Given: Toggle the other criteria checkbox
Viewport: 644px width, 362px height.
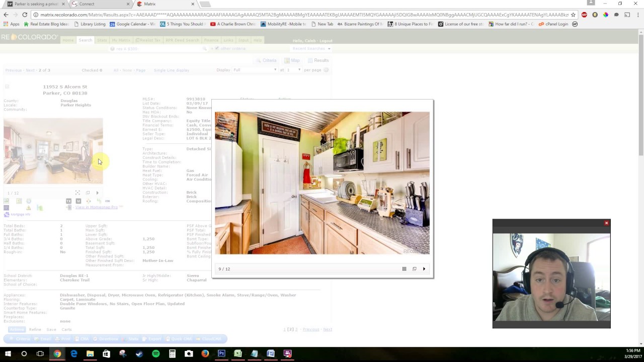Looking at the screenshot, I should tap(217, 49).
